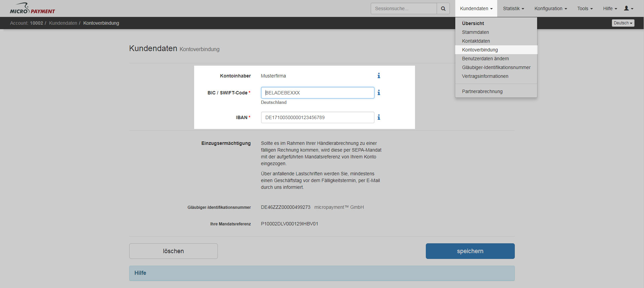The width and height of the screenshot is (644, 288).
Task: Open the Hilfe menu in navbar
Action: point(610,8)
